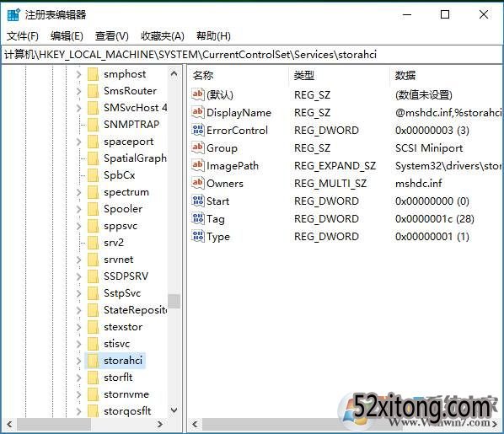
Task: Select the SpatialGraph tree item
Action: [x=135, y=158]
